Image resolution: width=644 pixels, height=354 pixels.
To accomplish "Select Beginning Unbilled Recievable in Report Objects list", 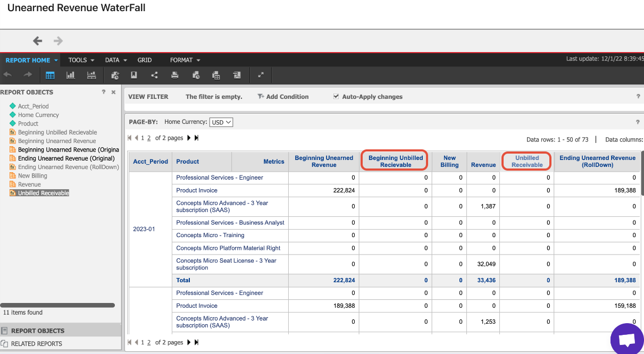I will click(x=57, y=132).
